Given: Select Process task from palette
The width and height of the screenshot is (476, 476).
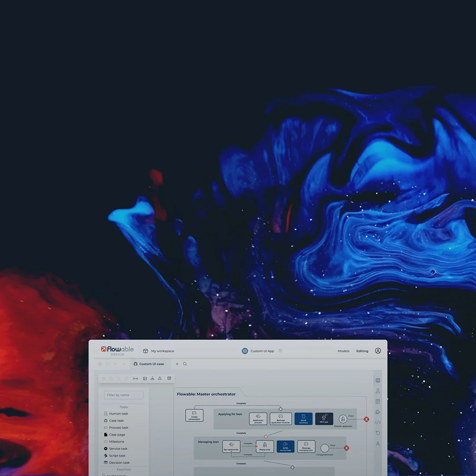Looking at the screenshot, I should 116,428.
